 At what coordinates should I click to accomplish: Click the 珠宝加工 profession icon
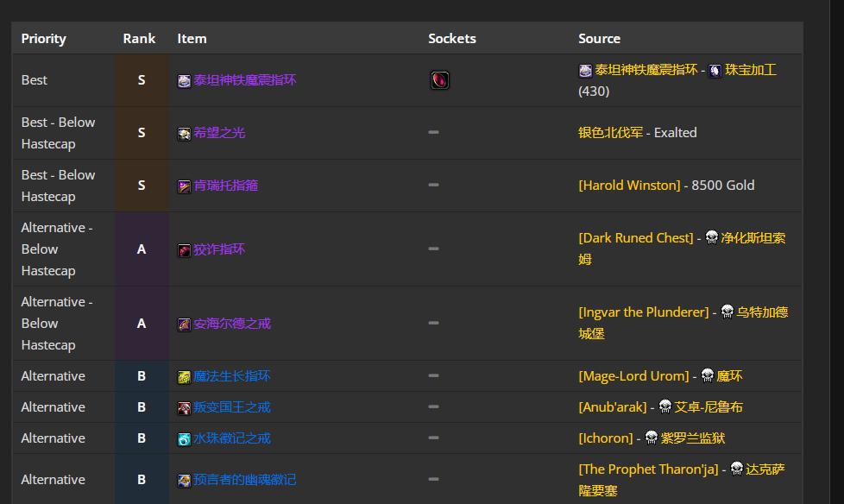point(715,71)
